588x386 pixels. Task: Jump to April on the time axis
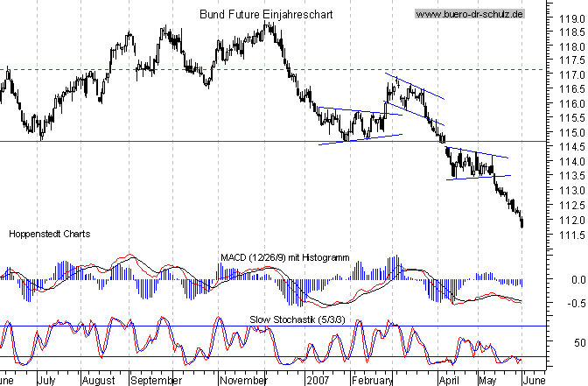click(448, 382)
